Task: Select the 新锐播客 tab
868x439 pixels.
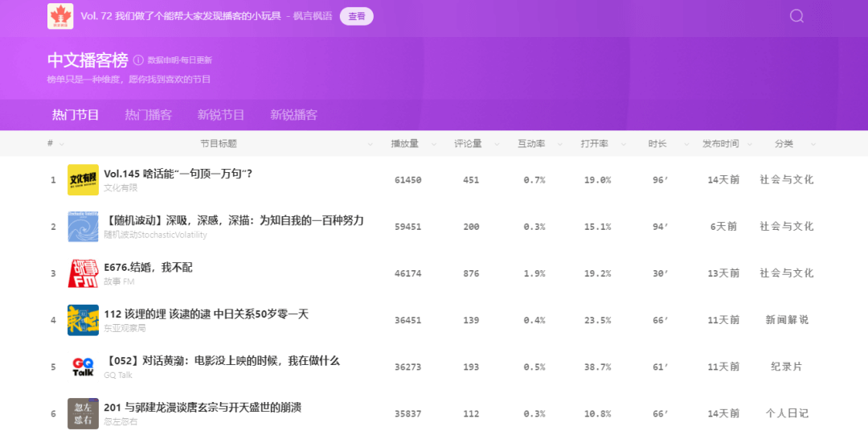Action: pos(293,115)
